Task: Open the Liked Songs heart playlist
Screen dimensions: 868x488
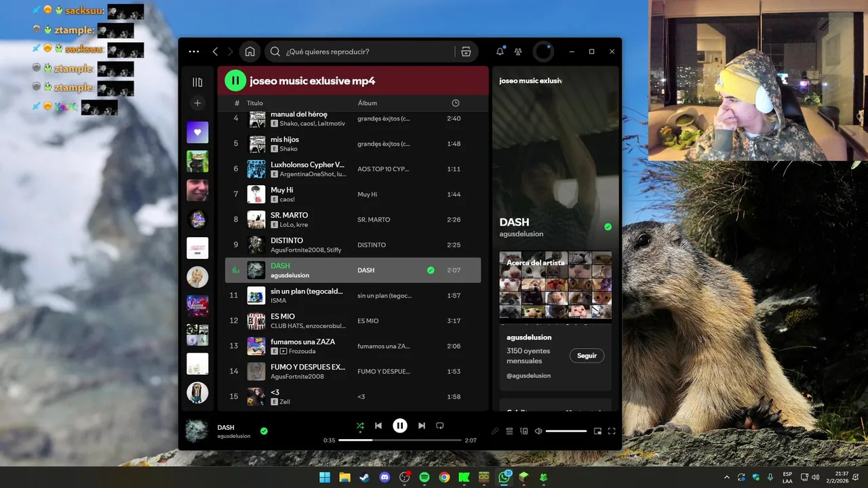Action: [197, 132]
